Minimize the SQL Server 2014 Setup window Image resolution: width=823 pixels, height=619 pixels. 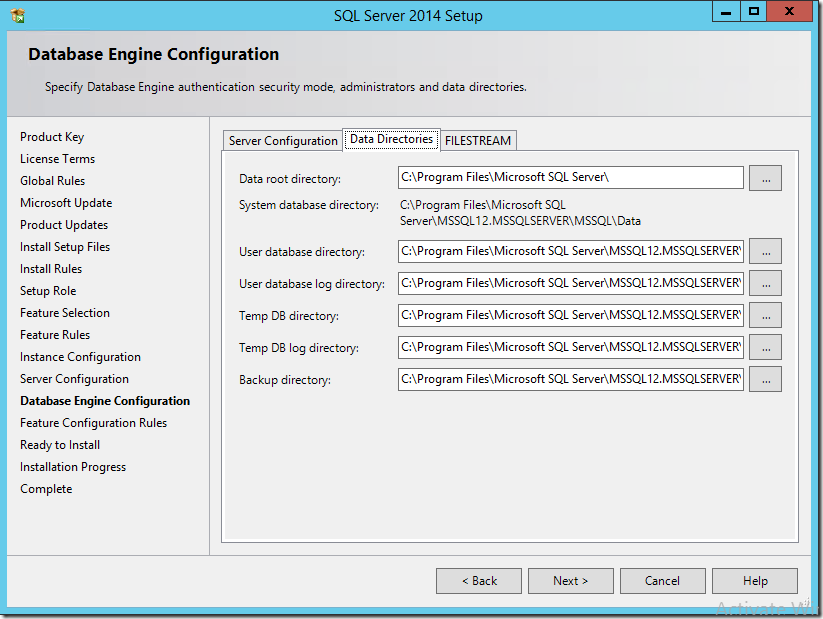pos(726,12)
